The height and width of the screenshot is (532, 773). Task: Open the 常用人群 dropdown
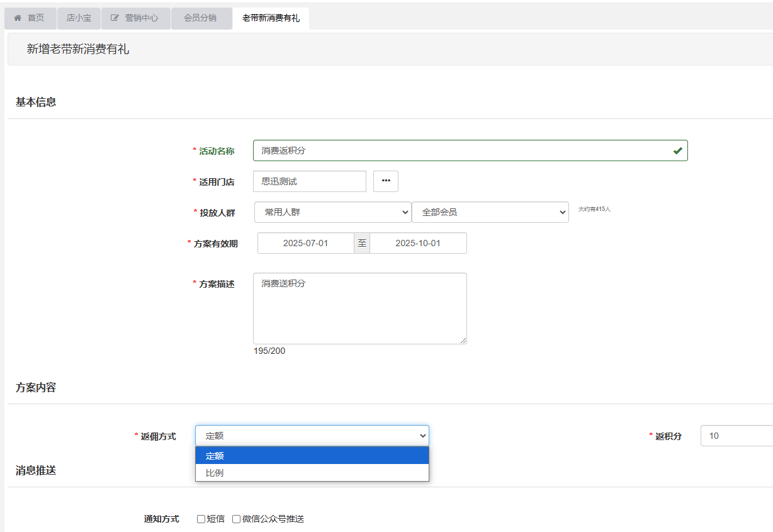click(332, 213)
